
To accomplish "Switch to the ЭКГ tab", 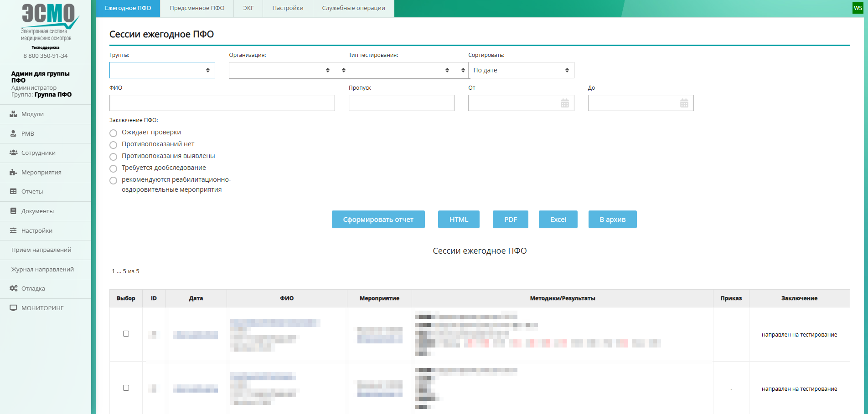I will point(248,8).
